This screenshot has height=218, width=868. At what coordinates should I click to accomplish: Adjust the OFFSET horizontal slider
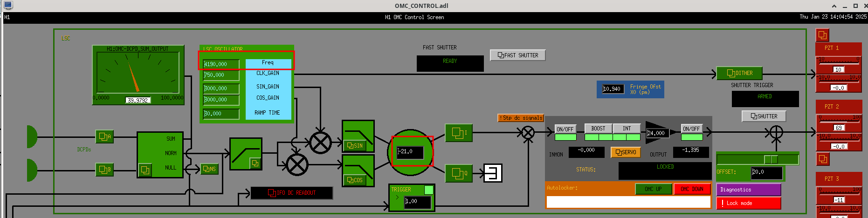pos(758,159)
